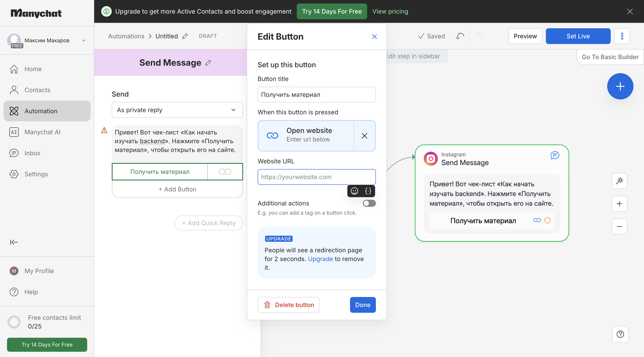Open the canvas help question mark icon
Screen dimensions: 644x357
(620, 334)
